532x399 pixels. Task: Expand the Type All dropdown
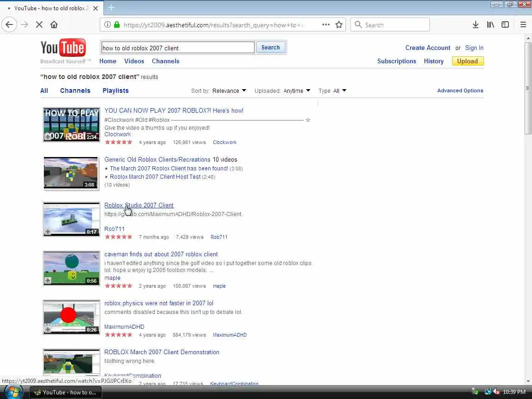[339, 91]
